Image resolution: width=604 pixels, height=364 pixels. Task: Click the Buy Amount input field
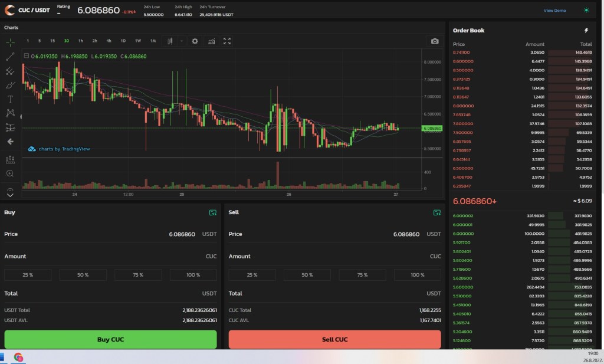(110, 257)
